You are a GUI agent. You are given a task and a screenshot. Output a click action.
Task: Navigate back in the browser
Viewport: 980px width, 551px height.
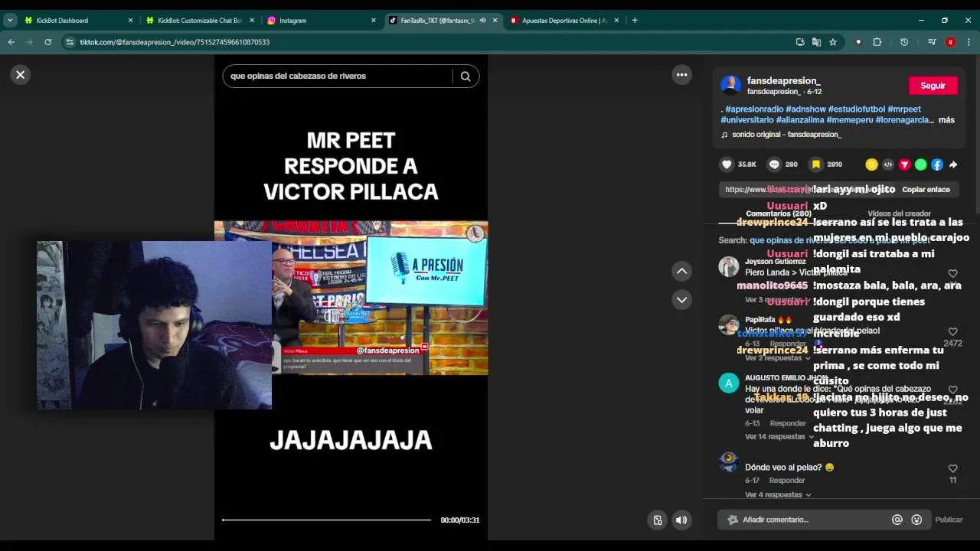11,42
